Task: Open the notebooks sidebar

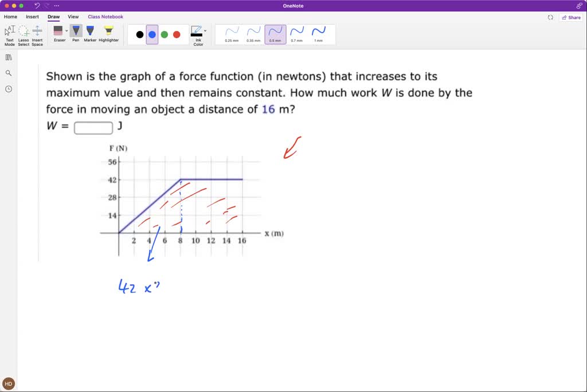Action: pos(8,57)
